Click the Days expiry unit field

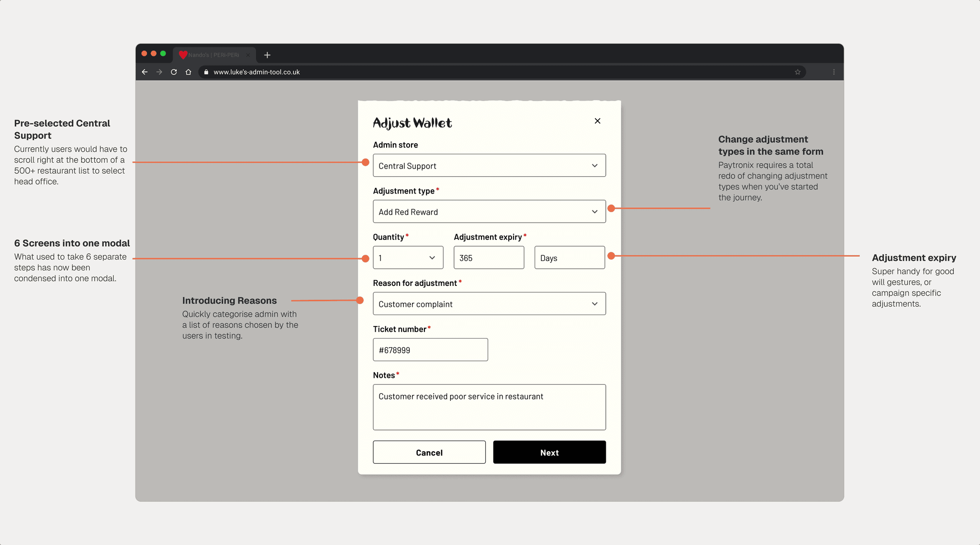click(x=569, y=258)
